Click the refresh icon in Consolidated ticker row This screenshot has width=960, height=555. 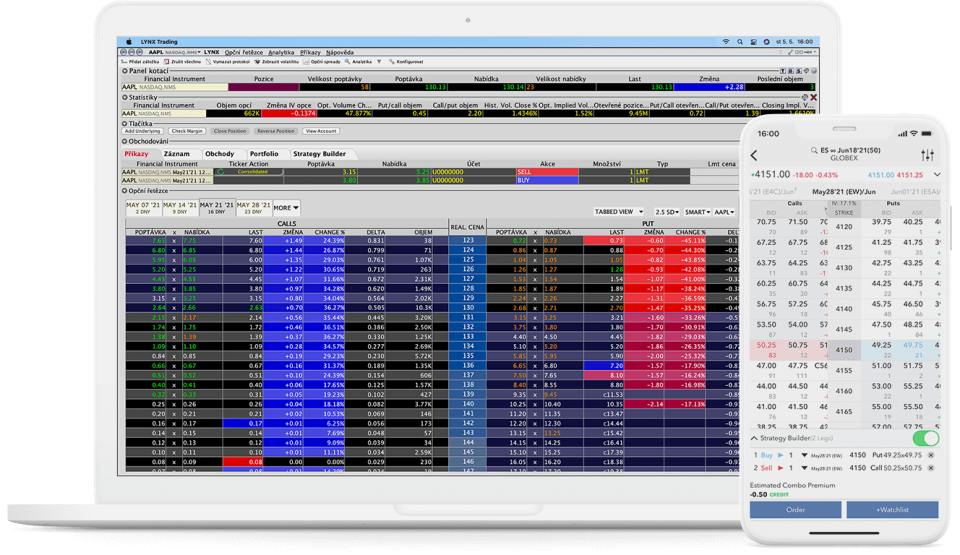pyautogui.click(x=220, y=172)
